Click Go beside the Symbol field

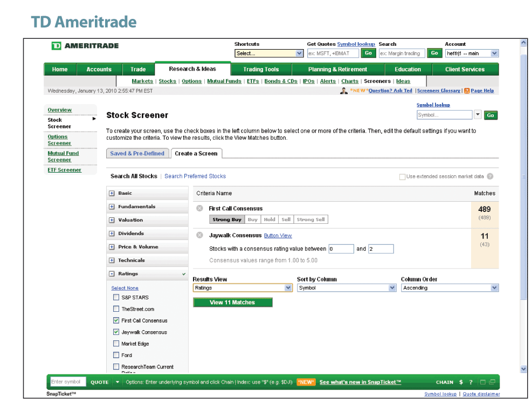pyautogui.click(x=490, y=115)
